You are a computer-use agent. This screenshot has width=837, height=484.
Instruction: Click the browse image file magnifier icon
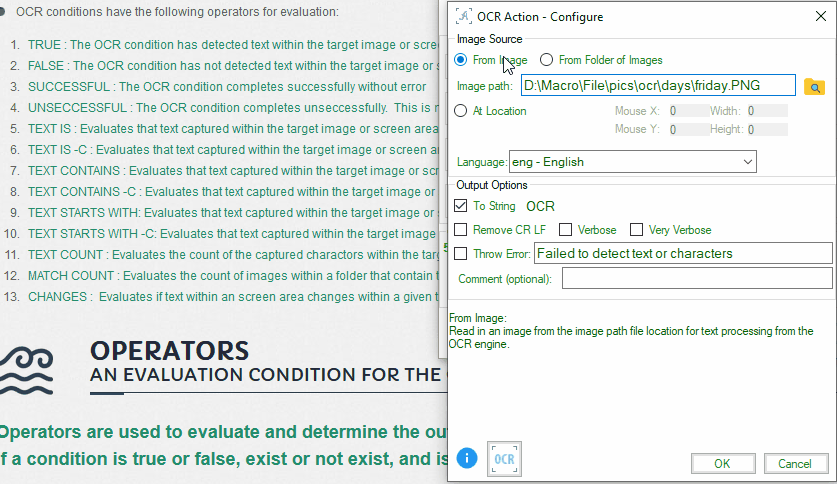(x=814, y=87)
